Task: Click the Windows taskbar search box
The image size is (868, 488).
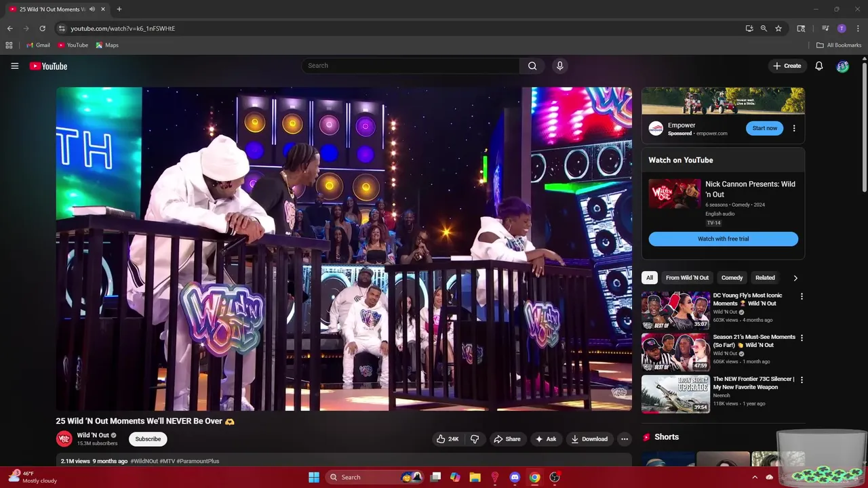Action: [x=374, y=477]
